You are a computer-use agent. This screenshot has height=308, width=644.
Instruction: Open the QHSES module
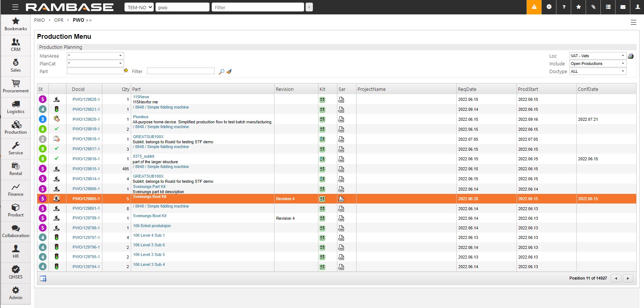[16, 273]
